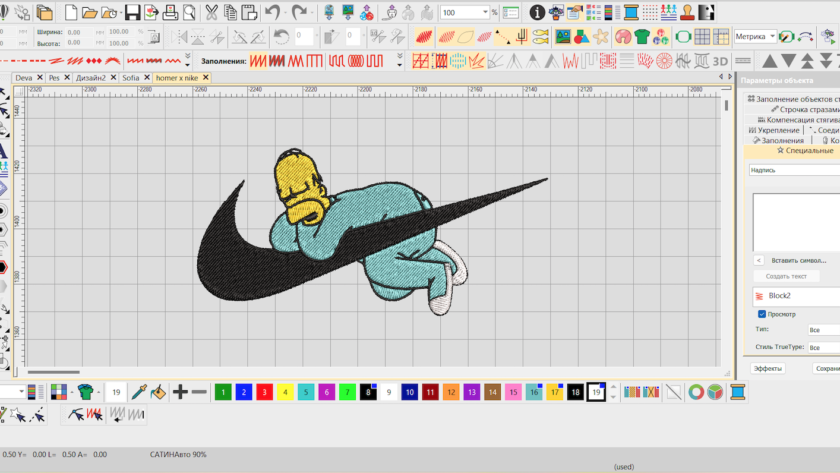Open the Метрика units dropdown
The image size is (840, 473).
(772, 36)
